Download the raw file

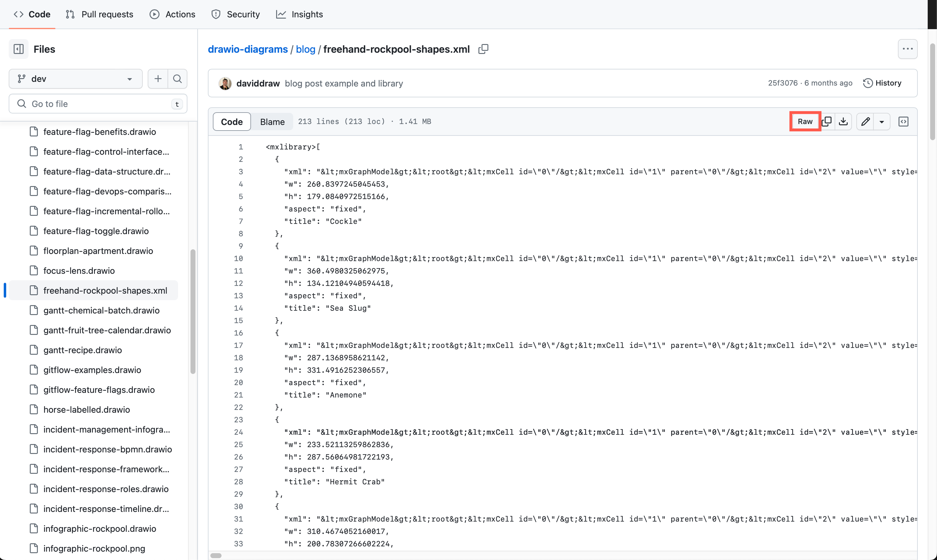843,121
